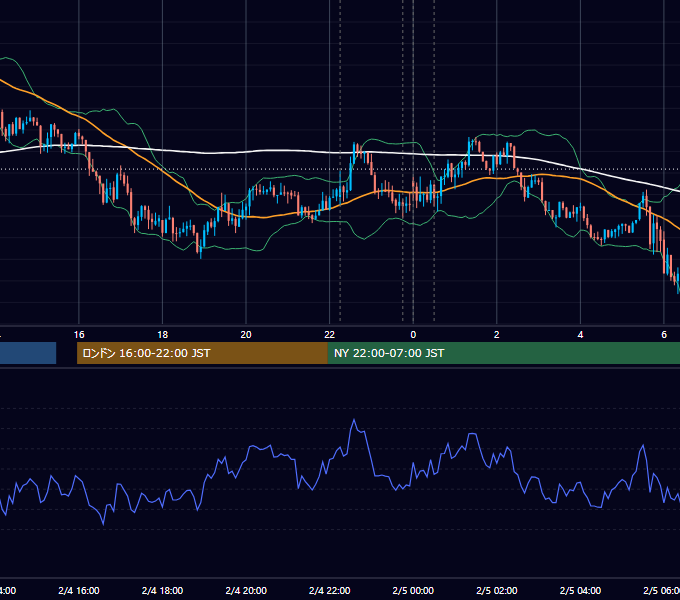Image resolution: width=680 pixels, height=600 pixels.
Task: Select the 2/4 20:00 date label
Action: coord(246,590)
